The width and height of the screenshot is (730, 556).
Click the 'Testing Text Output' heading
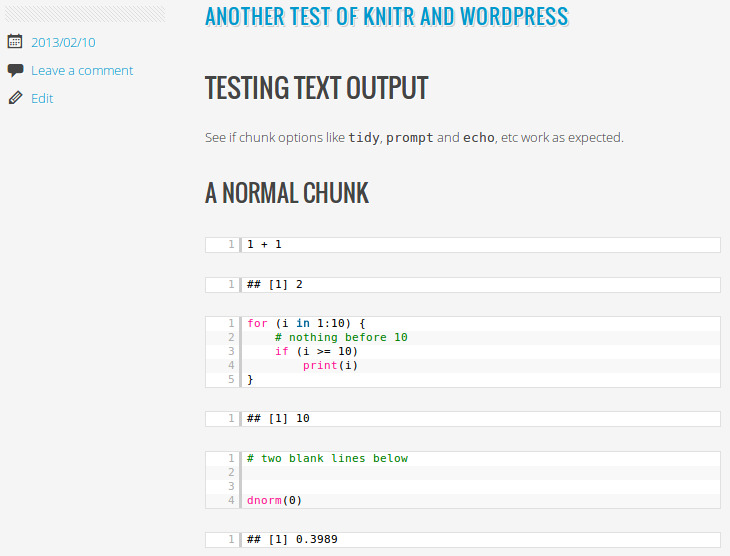317,88
